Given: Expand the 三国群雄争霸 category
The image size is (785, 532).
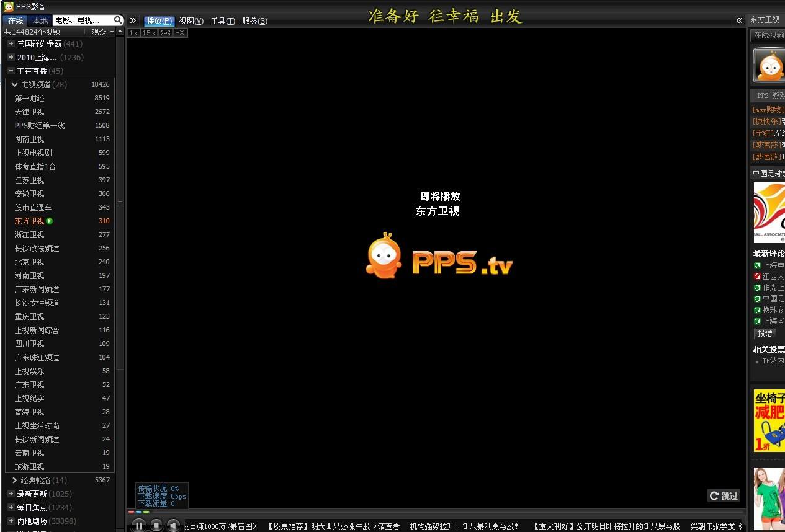Looking at the screenshot, I should [x=11, y=44].
